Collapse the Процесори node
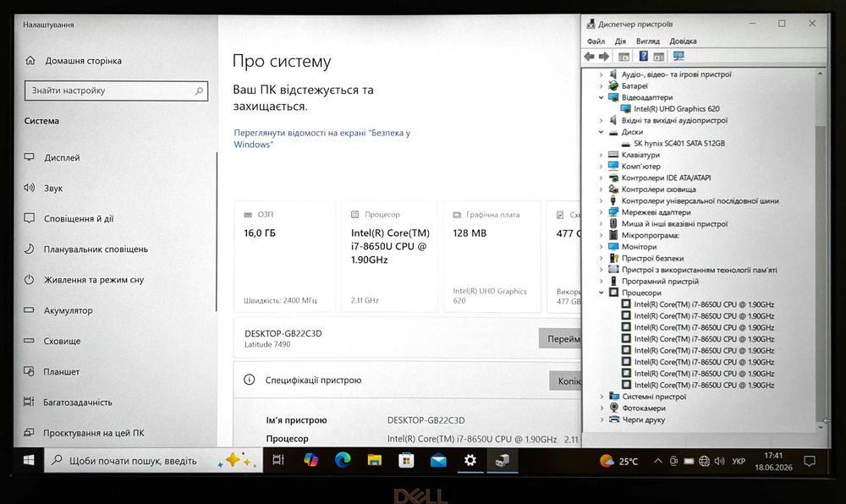The height and width of the screenshot is (504, 846). (601, 293)
